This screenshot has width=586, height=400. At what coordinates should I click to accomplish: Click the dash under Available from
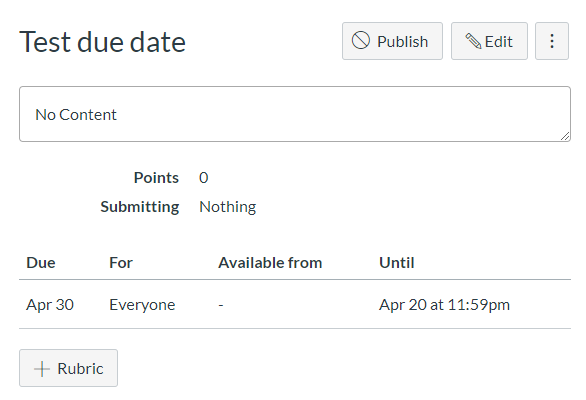pos(221,305)
